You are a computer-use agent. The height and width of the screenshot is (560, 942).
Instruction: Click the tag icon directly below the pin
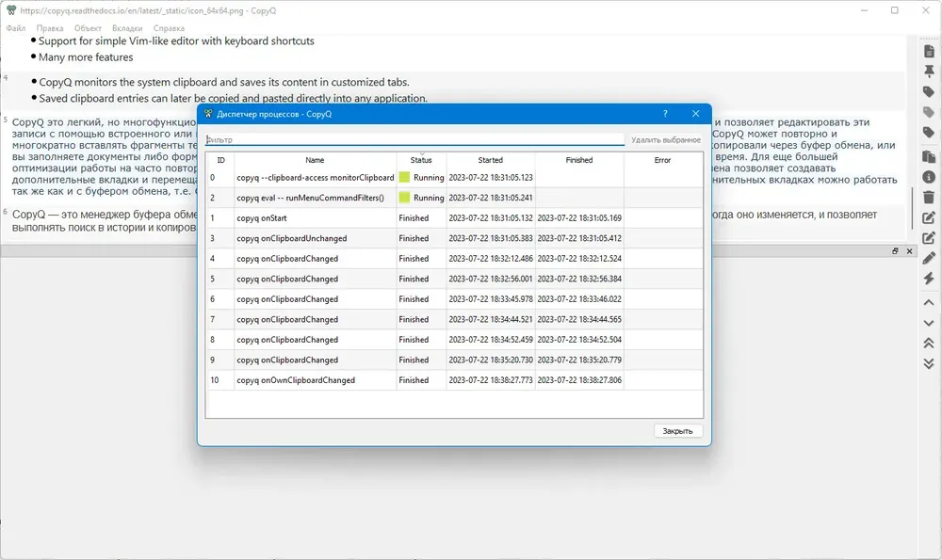929,92
